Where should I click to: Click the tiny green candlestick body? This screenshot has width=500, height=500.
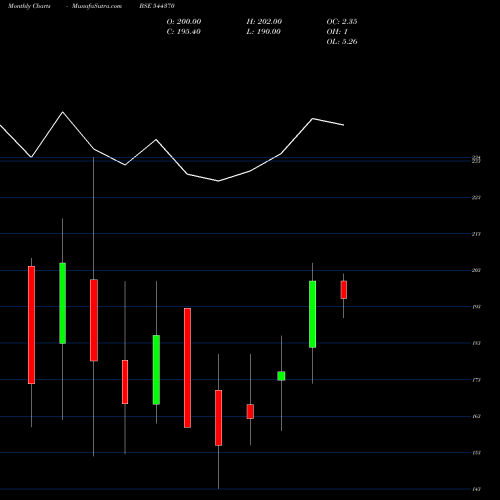tap(281, 376)
